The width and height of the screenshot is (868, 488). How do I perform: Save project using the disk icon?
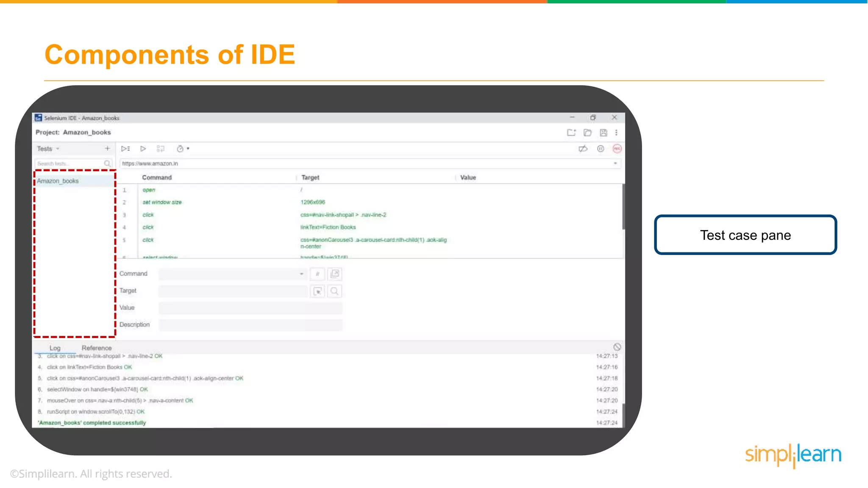[604, 133]
